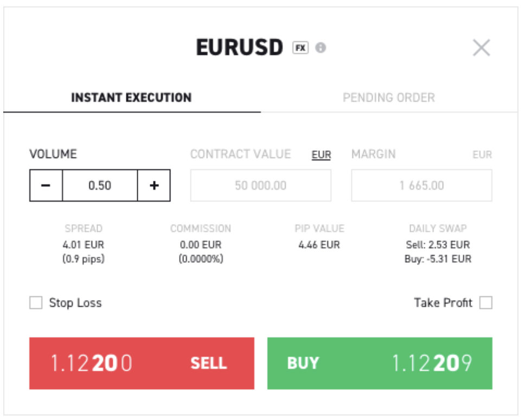This screenshot has width=525, height=420.
Task: Increase volume with the plus button
Action: pos(154,186)
